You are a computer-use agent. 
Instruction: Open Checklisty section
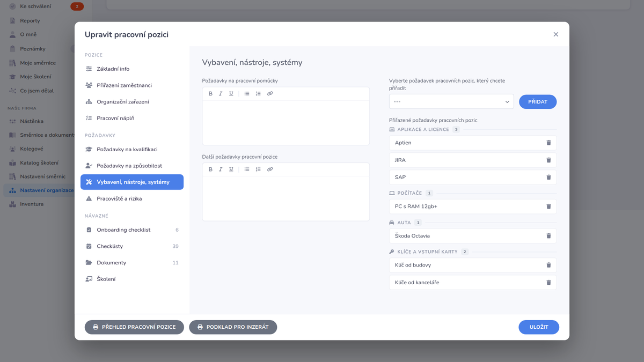[x=132, y=246]
